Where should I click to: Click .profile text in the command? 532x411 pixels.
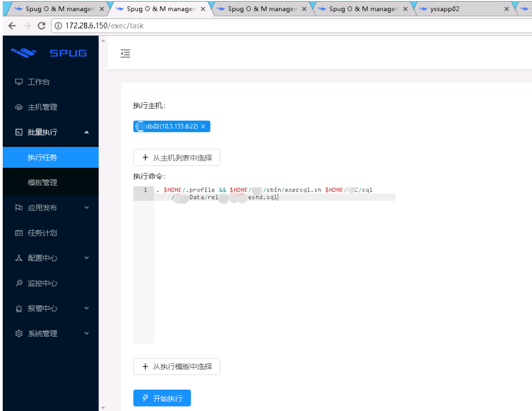[200, 190]
